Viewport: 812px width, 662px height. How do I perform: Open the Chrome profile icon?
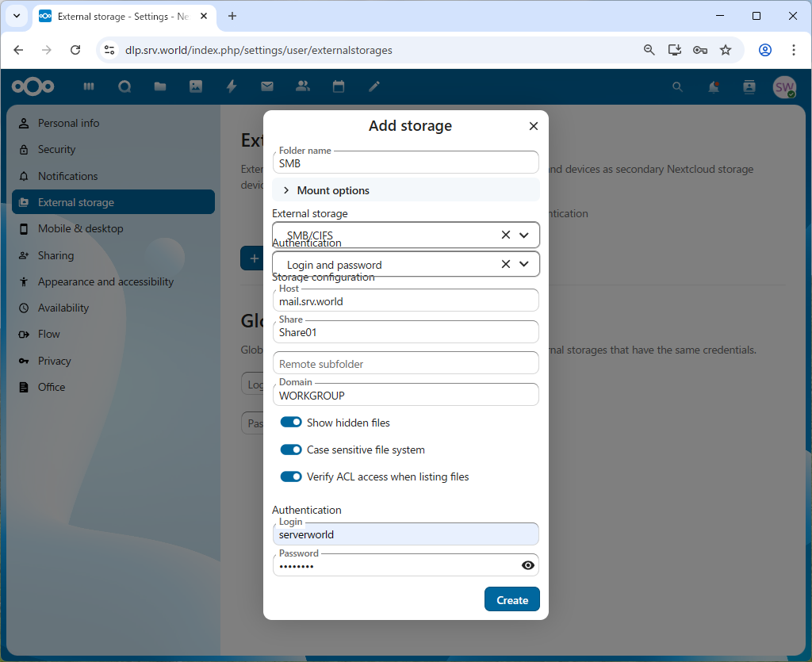[x=765, y=50]
